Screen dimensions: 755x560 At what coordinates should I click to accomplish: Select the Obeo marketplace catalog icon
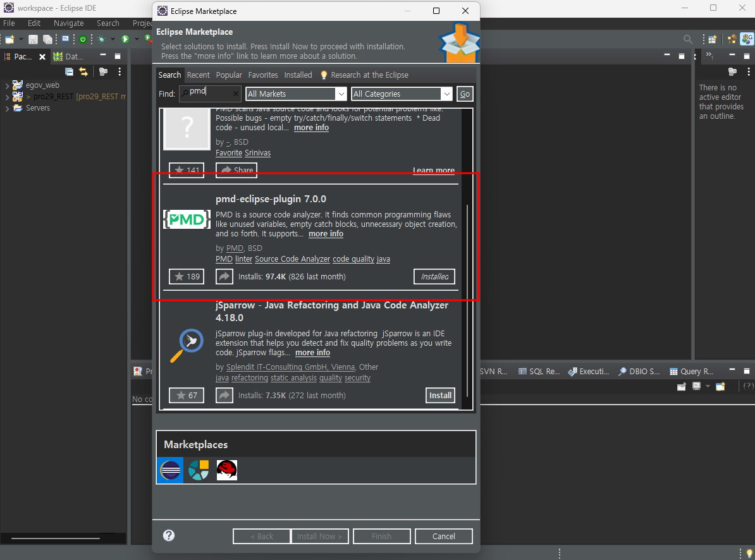(199, 470)
